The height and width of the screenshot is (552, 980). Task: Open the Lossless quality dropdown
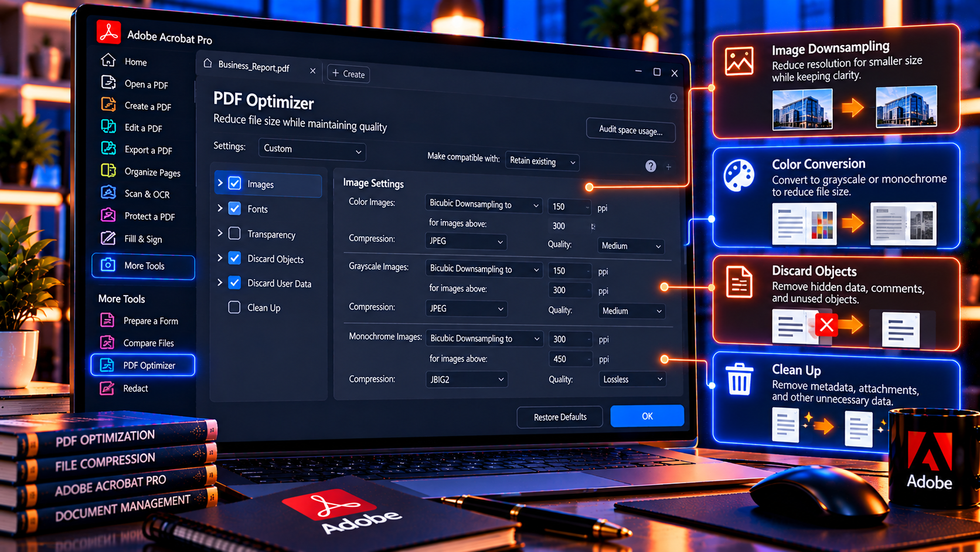(x=632, y=380)
